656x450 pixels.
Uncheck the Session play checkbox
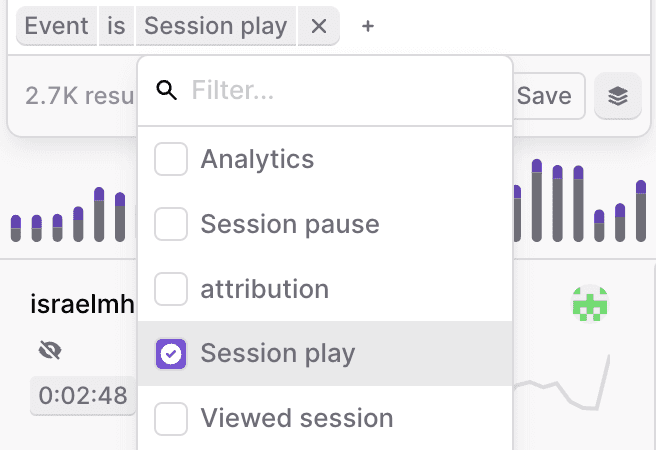coord(171,354)
